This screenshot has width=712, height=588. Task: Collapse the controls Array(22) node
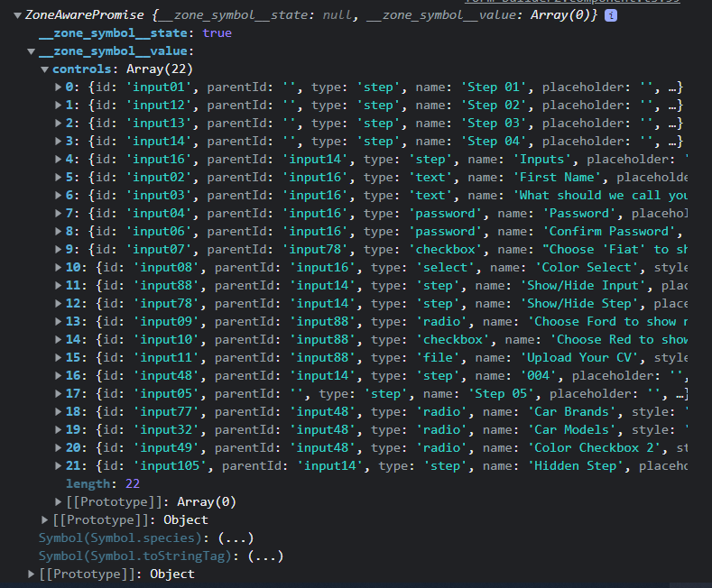point(44,69)
